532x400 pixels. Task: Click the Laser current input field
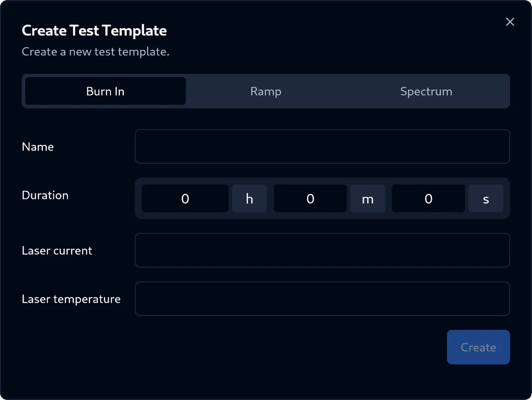[x=322, y=250]
